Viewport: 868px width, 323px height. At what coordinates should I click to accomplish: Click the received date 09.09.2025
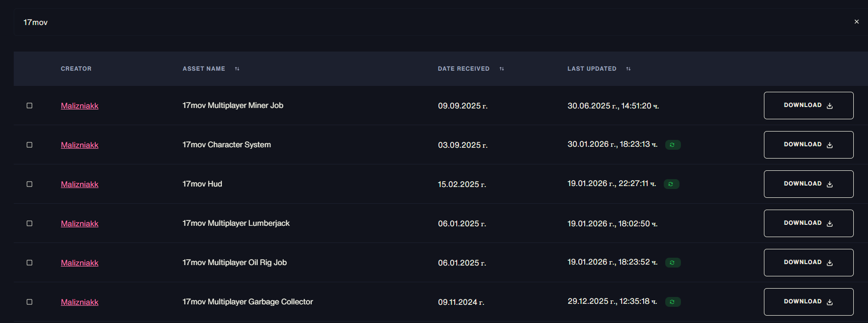(462, 106)
